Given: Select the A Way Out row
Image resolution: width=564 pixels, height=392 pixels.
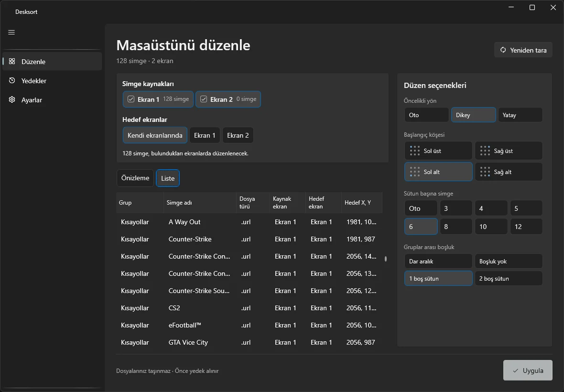Looking at the screenshot, I should coord(249,222).
